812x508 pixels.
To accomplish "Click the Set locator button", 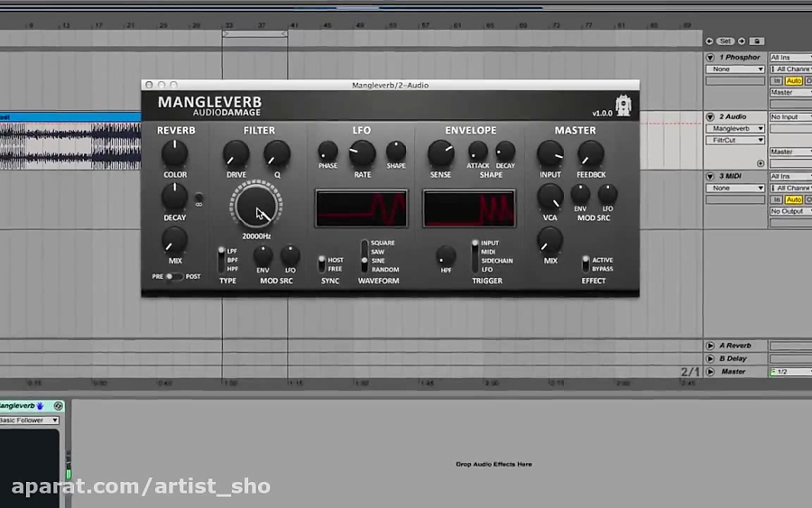I will [x=725, y=41].
